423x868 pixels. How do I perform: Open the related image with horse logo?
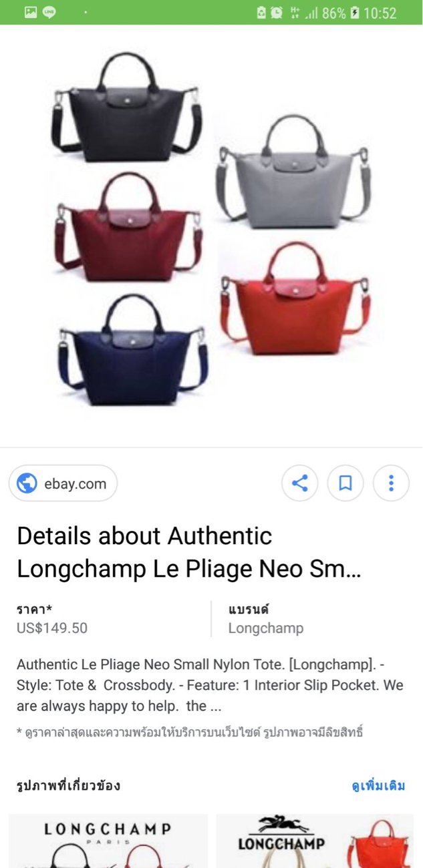315,841
